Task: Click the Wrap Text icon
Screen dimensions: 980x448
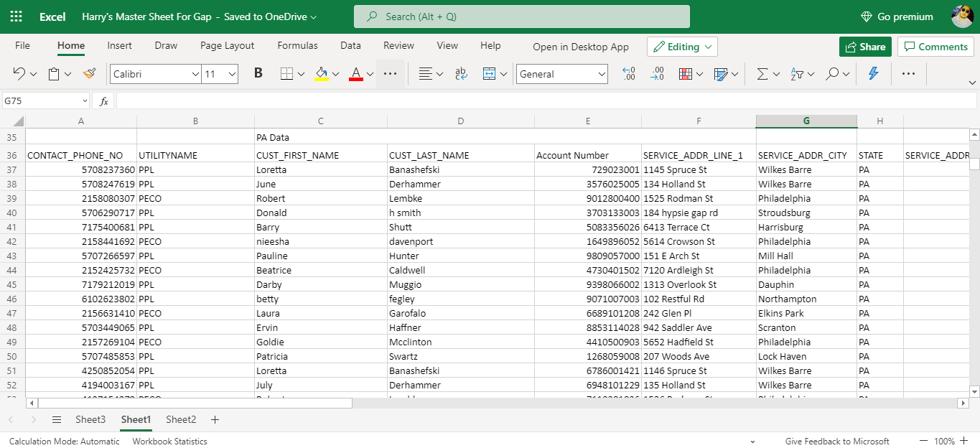Action: pos(462,74)
